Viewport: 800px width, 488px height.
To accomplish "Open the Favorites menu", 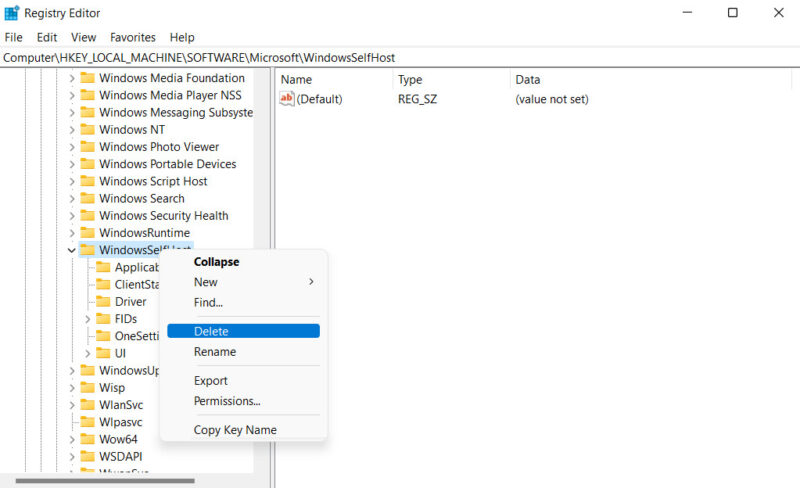I will coord(133,37).
